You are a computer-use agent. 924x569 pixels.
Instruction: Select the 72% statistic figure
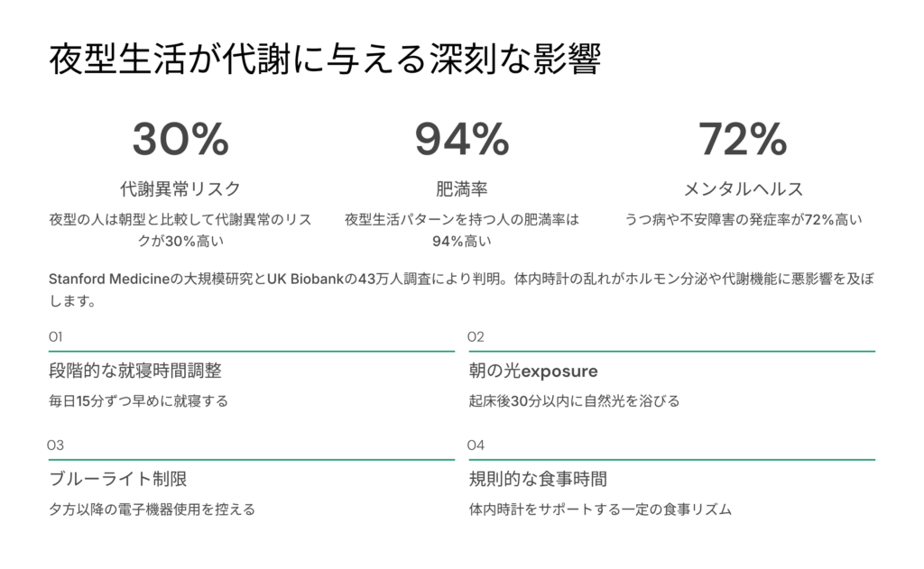tap(743, 139)
